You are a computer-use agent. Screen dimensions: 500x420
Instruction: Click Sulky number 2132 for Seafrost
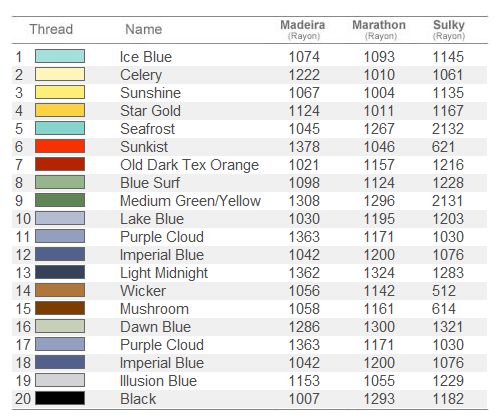point(448,129)
